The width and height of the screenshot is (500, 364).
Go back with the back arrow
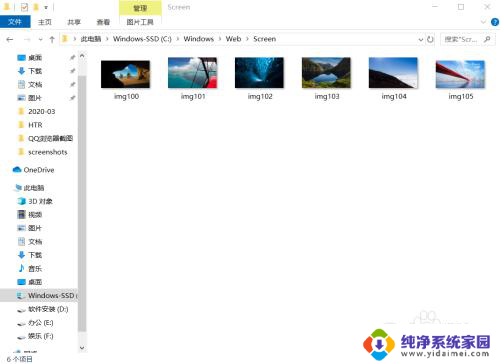click(x=10, y=39)
